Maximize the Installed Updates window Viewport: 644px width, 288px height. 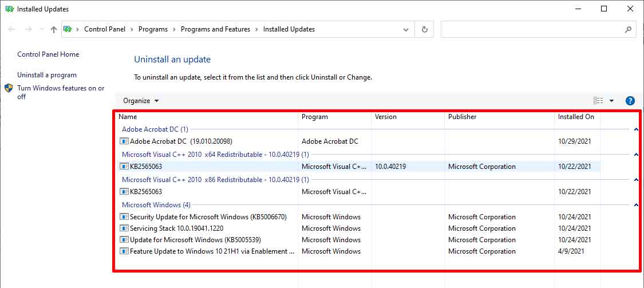[x=604, y=9]
